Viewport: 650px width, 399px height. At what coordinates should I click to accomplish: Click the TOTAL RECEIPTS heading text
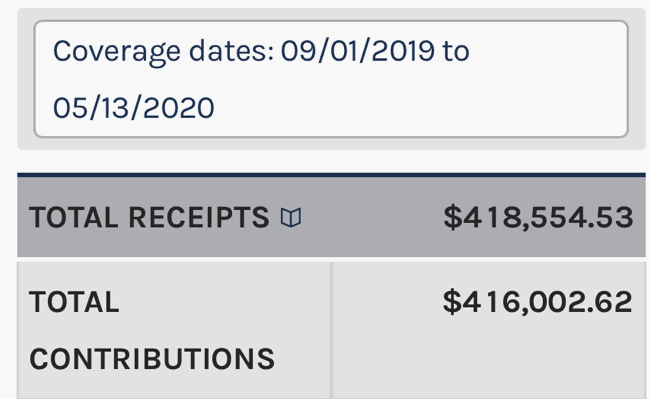(149, 218)
